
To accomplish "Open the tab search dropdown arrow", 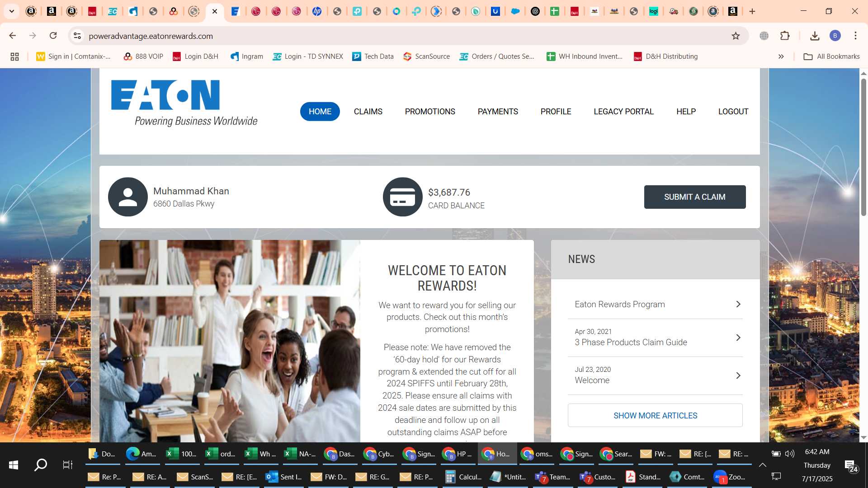I will point(12,11).
